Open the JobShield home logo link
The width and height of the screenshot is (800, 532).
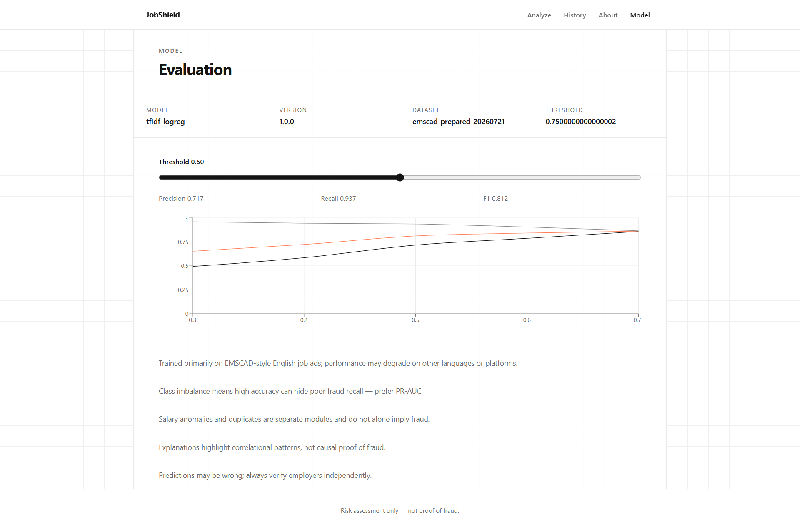point(162,15)
